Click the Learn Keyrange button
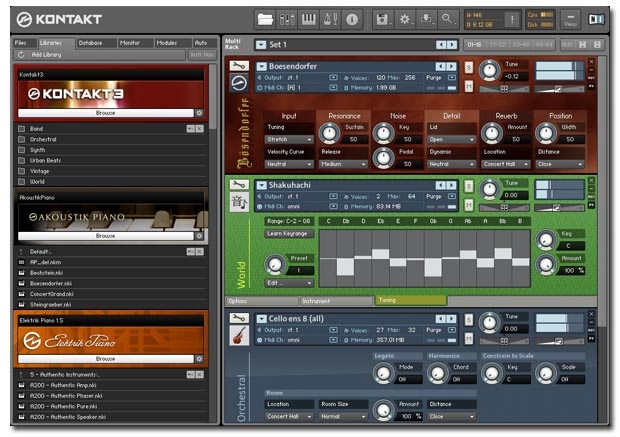Viewport: 620px width, 437px height. coord(289,234)
